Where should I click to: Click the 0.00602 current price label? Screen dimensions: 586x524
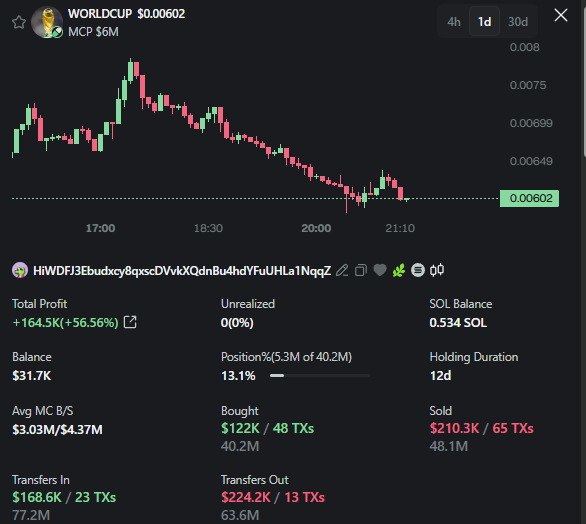(530, 198)
